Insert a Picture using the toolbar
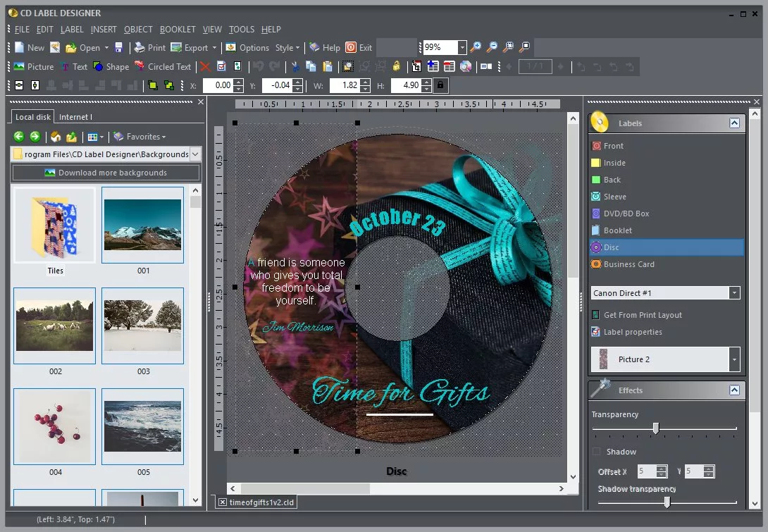Image resolution: width=768 pixels, height=532 pixels. tap(33, 67)
